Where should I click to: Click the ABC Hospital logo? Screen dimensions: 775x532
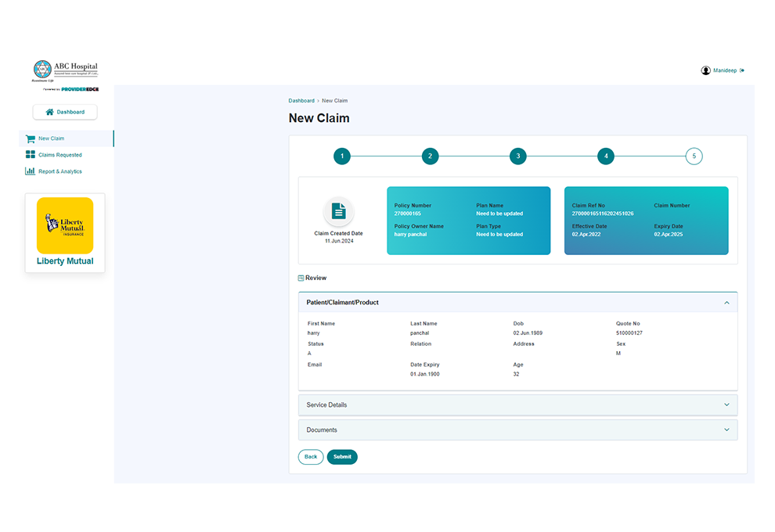pyautogui.click(x=65, y=69)
